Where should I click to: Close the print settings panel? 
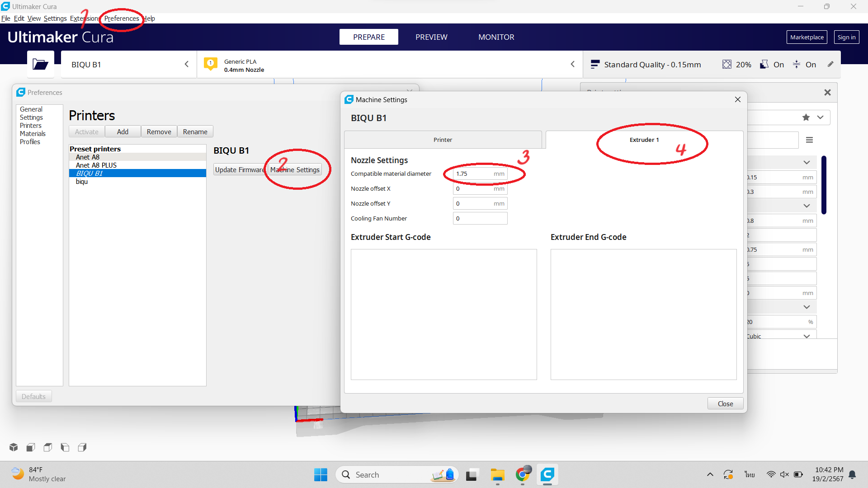(x=827, y=92)
